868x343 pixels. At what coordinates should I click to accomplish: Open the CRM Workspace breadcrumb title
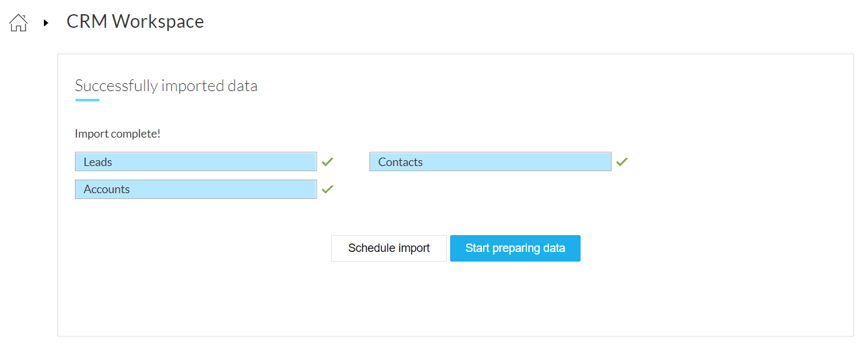coord(135,21)
